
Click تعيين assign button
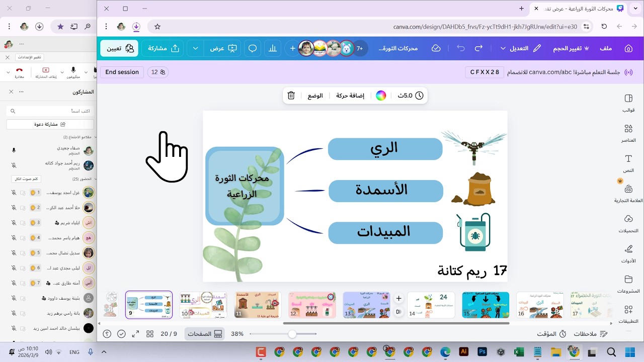pos(120,48)
